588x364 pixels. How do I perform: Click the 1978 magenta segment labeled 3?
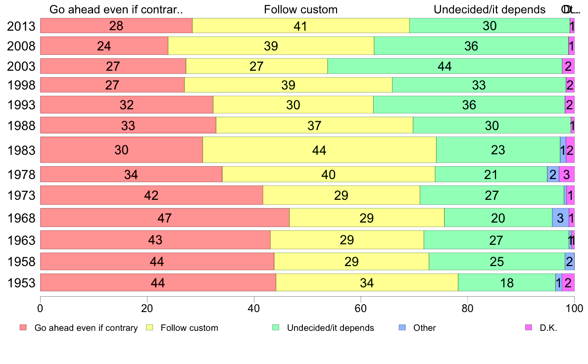tap(567, 174)
